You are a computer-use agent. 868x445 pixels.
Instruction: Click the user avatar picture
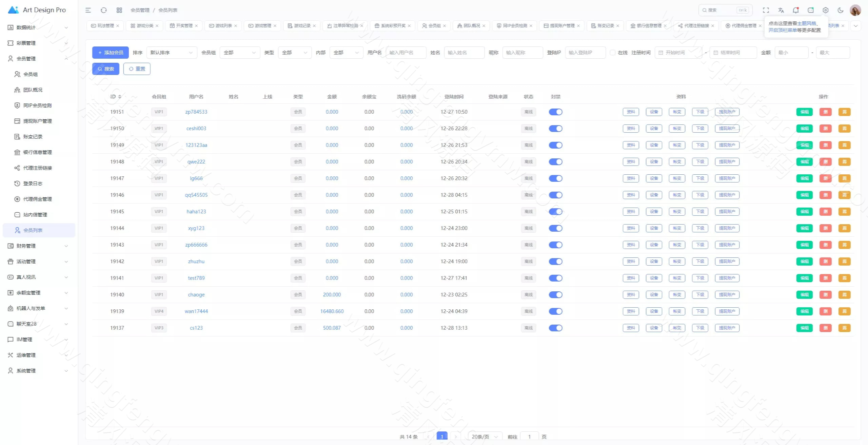[855, 10]
